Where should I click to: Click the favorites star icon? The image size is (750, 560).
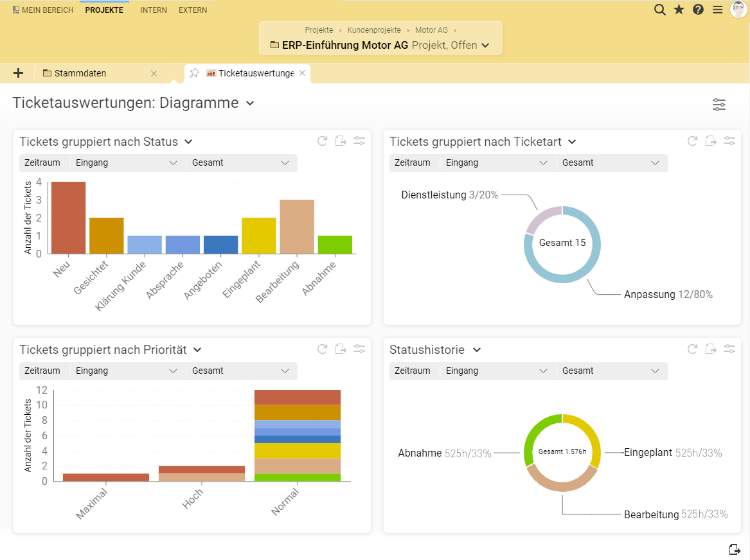click(x=679, y=10)
